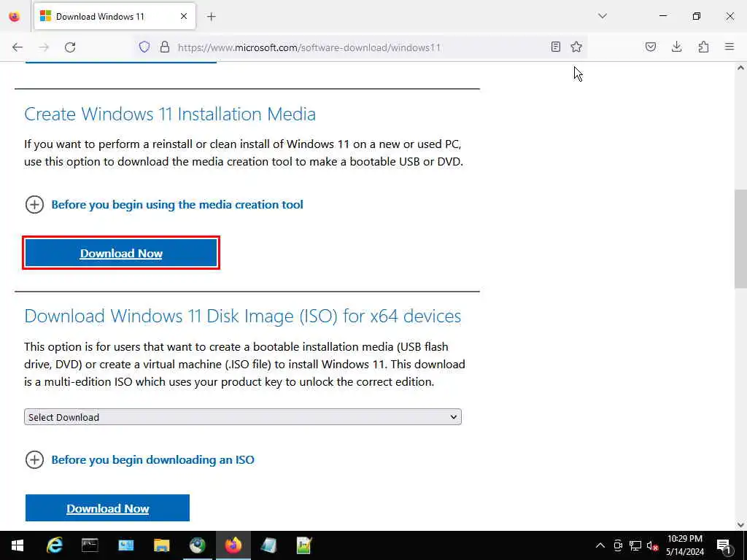Show site security padlock information
Image resolution: width=747 pixels, height=560 pixels.
(165, 47)
